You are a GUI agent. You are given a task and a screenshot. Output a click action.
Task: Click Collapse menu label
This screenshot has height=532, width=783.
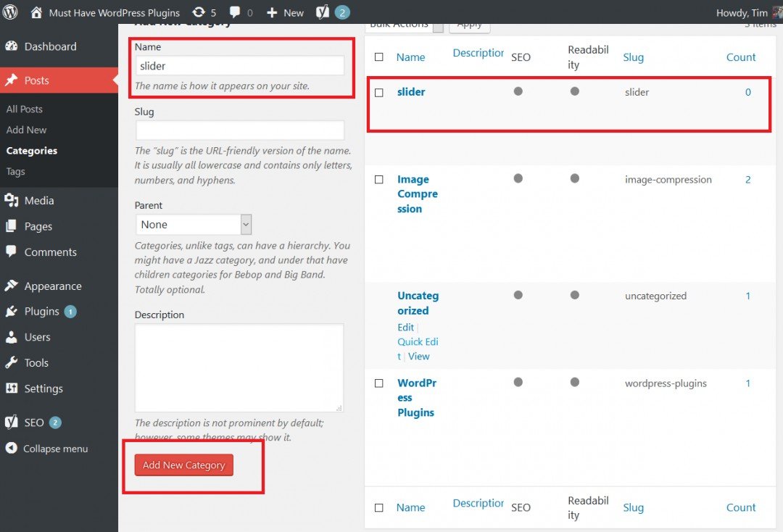(55, 449)
